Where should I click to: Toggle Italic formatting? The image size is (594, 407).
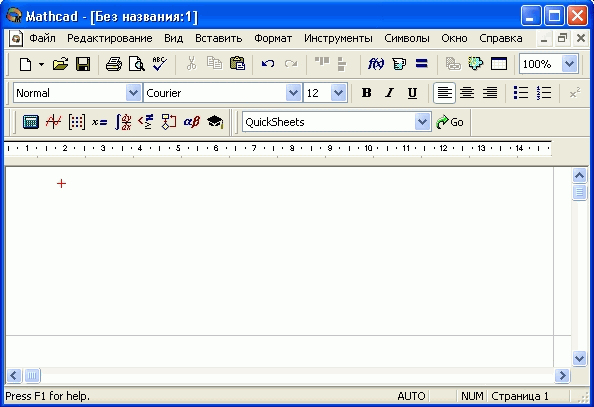389,93
